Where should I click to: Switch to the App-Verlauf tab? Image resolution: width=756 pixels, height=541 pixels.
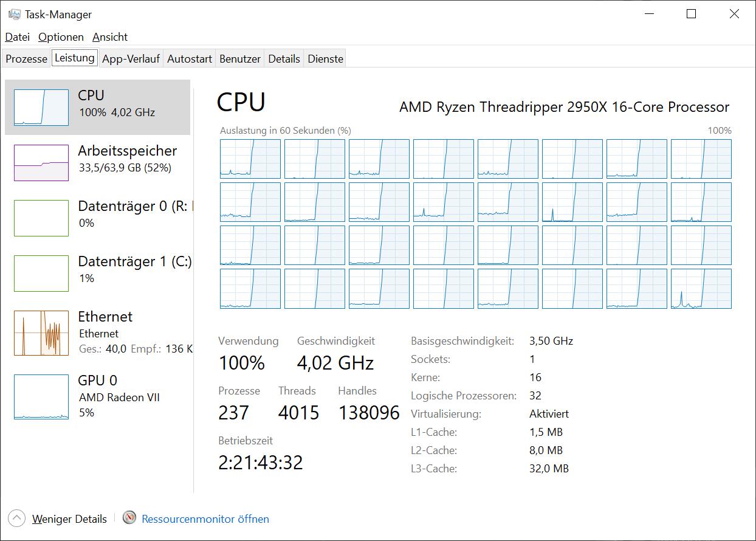point(131,59)
